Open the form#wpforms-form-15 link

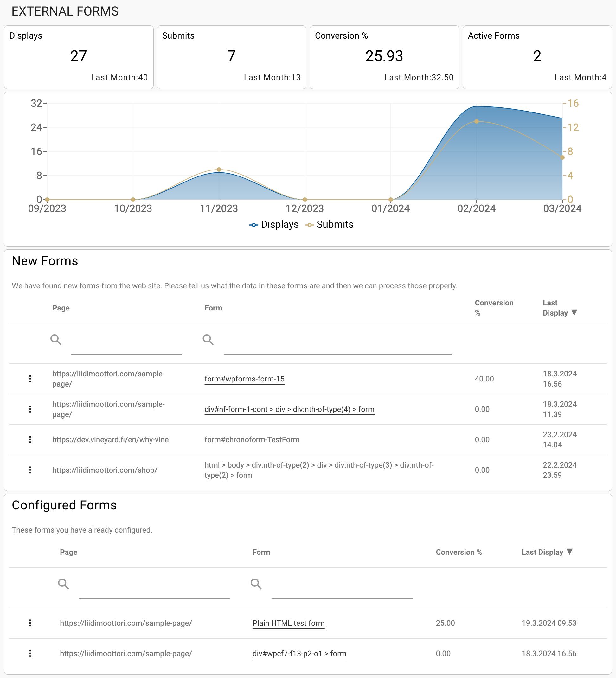click(244, 379)
